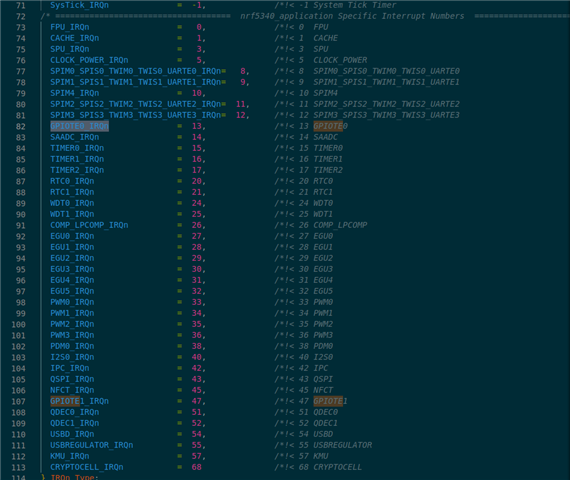The height and width of the screenshot is (480, 570).
Task: Click the highlighted GPIOTE0_IRQn identifier
Action: coord(79,126)
